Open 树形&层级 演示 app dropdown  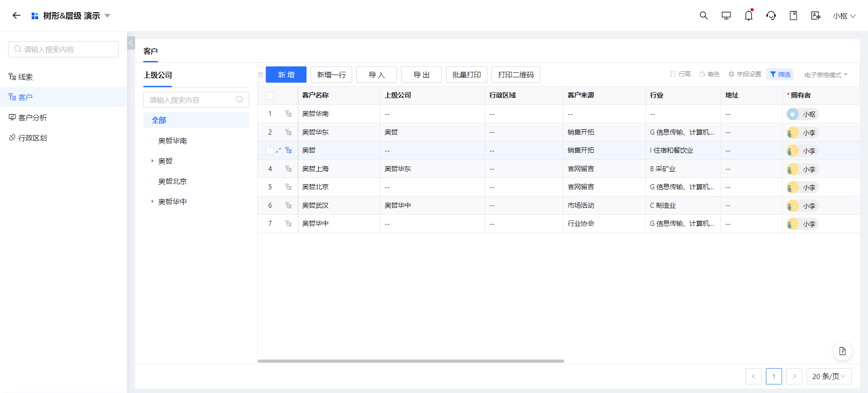(108, 16)
